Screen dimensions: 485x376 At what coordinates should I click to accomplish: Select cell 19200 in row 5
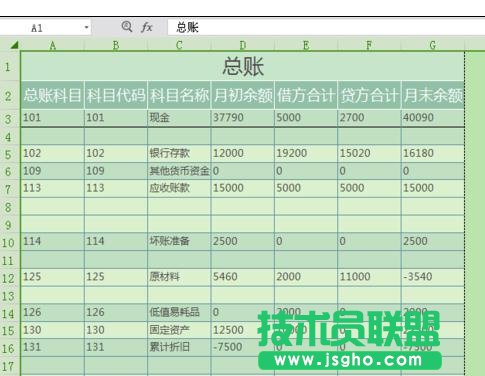point(306,153)
